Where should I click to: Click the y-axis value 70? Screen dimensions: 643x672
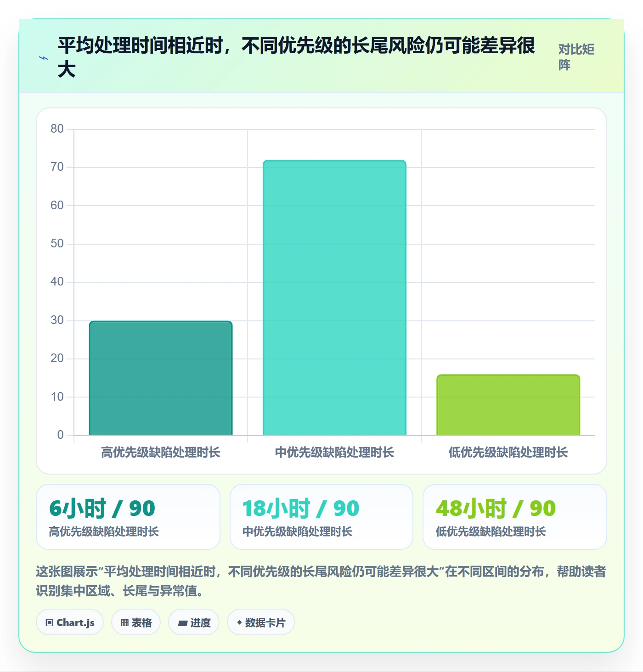(57, 167)
